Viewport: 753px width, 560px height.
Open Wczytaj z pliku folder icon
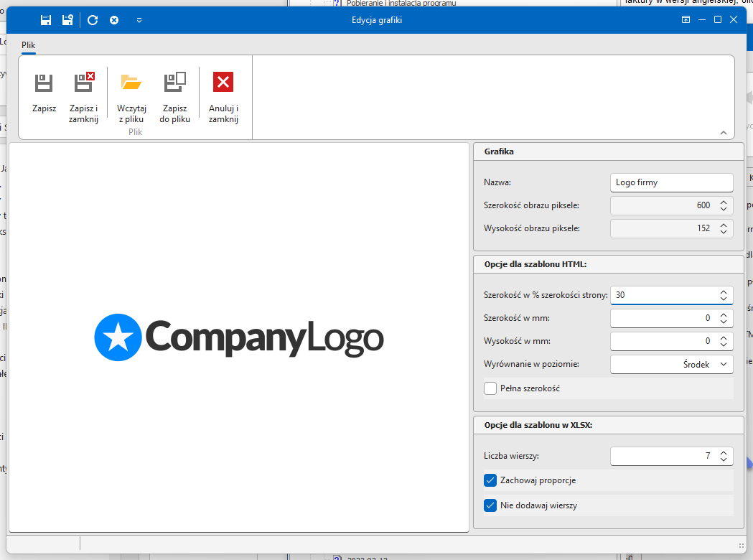tap(131, 83)
